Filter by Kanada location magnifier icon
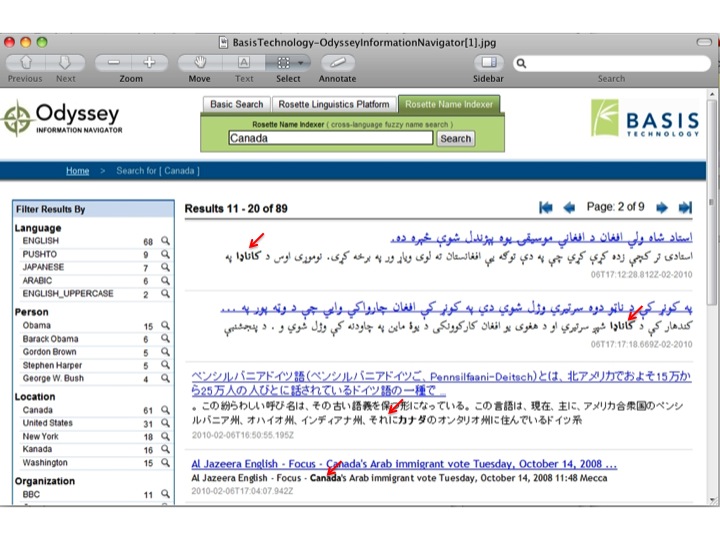Screen dimensions: 720x540 [x=165, y=449]
